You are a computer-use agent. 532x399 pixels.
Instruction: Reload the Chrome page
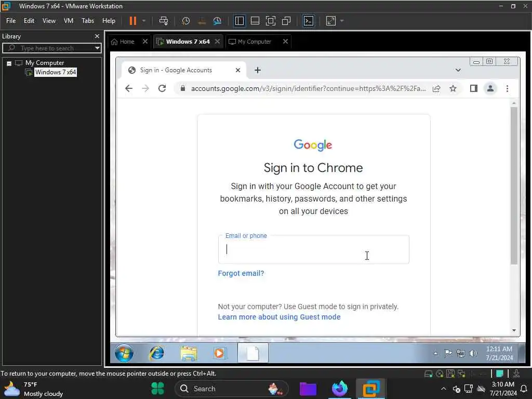point(162,88)
